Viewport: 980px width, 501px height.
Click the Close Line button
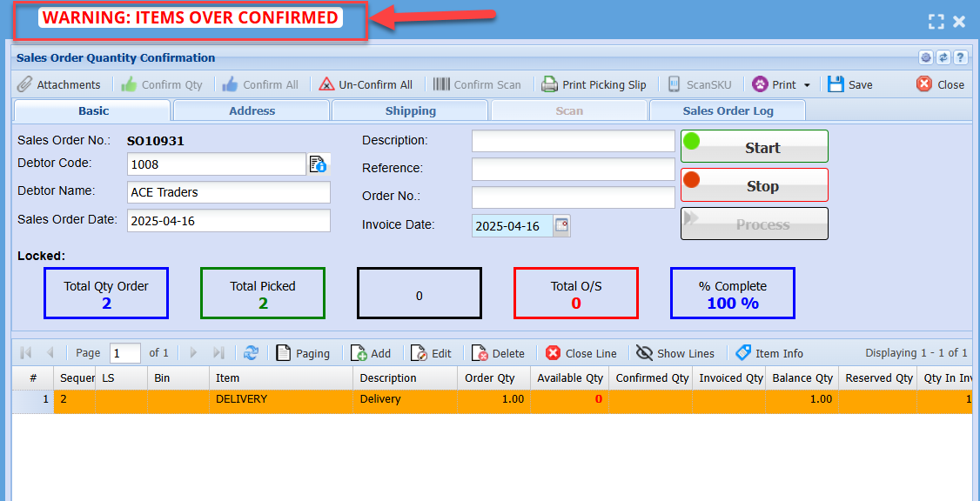coord(581,353)
